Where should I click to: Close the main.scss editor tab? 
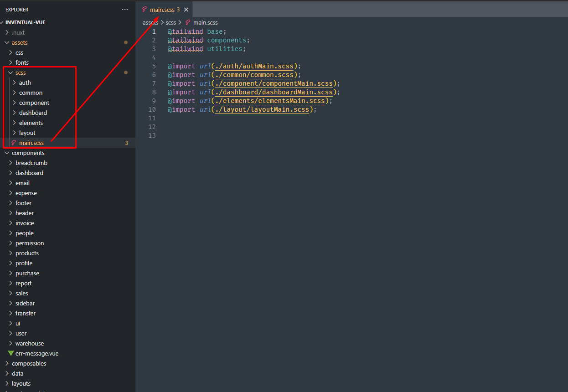[x=186, y=10]
